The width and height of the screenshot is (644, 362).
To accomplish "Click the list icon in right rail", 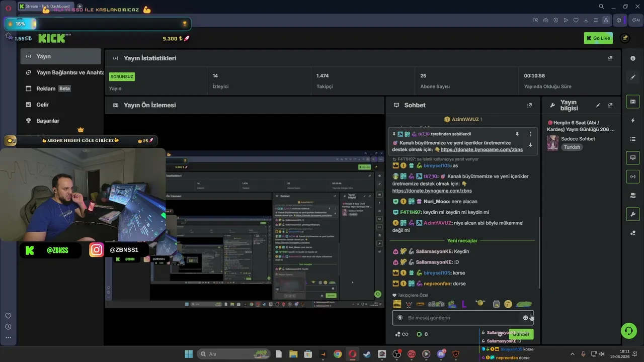I will (x=633, y=139).
